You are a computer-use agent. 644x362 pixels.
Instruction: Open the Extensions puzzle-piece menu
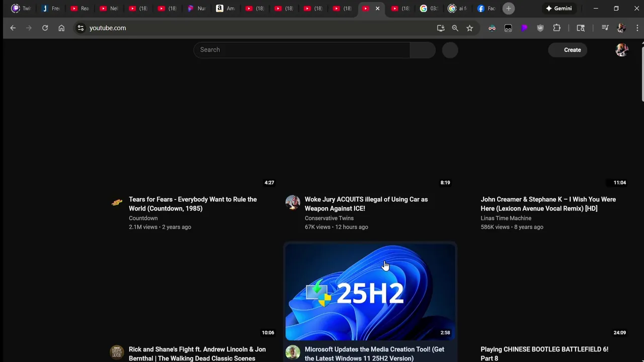tap(556, 28)
